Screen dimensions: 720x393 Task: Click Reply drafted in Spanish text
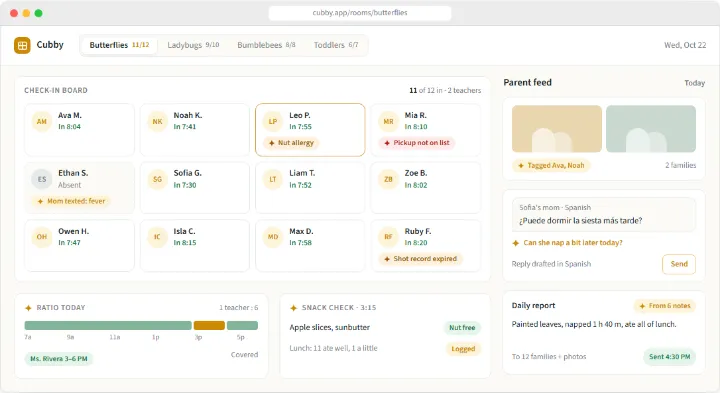(551, 264)
